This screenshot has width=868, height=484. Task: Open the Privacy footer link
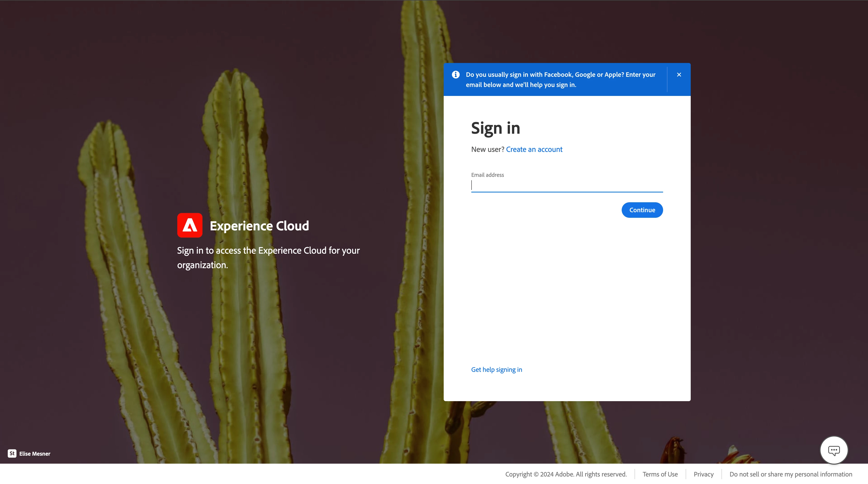pyautogui.click(x=704, y=474)
